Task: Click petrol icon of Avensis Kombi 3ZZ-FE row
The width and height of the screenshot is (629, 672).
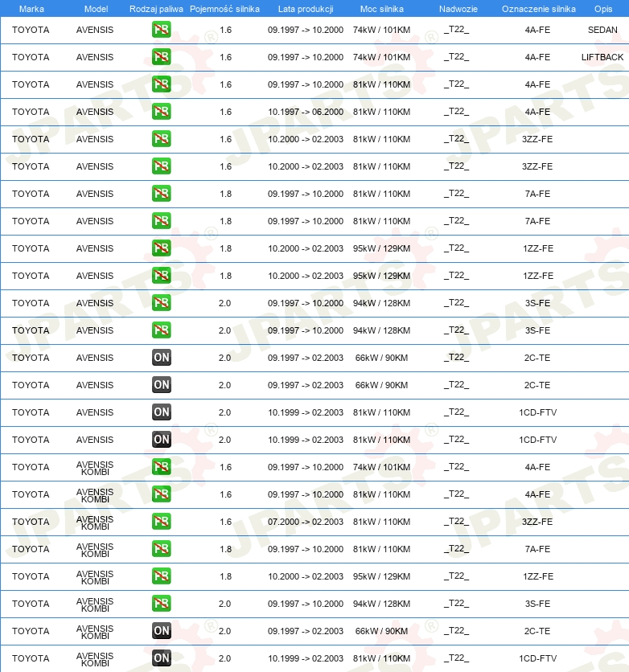Action: tap(161, 522)
